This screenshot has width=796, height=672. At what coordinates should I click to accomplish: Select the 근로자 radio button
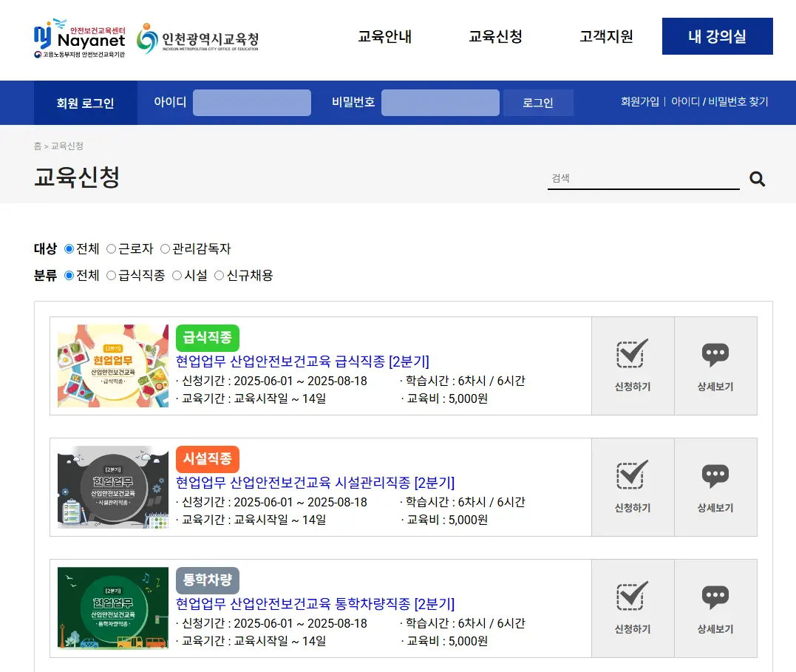coord(112,249)
